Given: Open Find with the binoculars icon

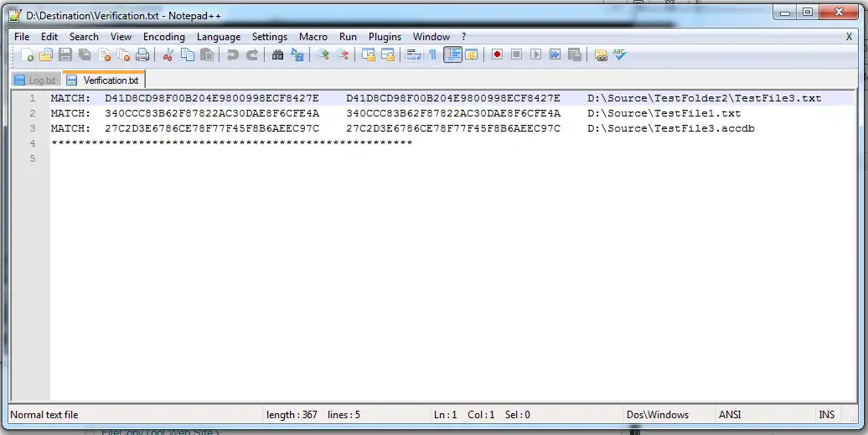Looking at the screenshot, I should (x=278, y=54).
